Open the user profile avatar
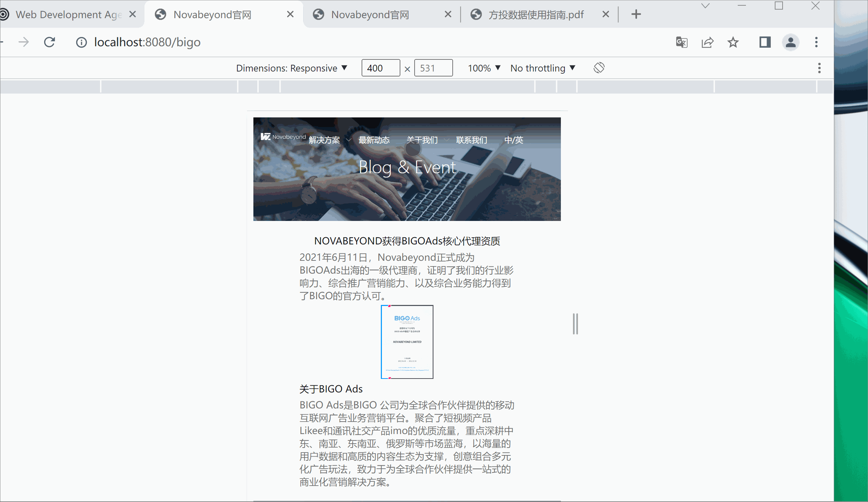The width and height of the screenshot is (868, 502). pyautogui.click(x=790, y=42)
